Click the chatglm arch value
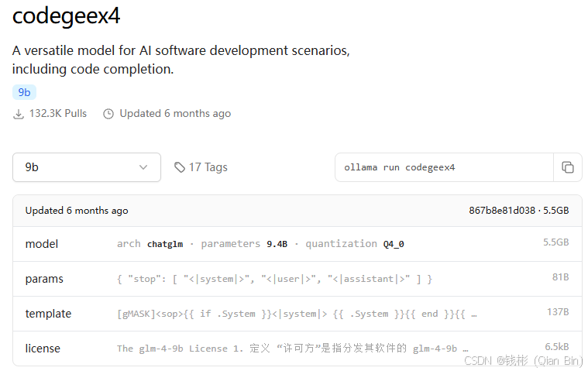 pyautogui.click(x=165, y=244)
